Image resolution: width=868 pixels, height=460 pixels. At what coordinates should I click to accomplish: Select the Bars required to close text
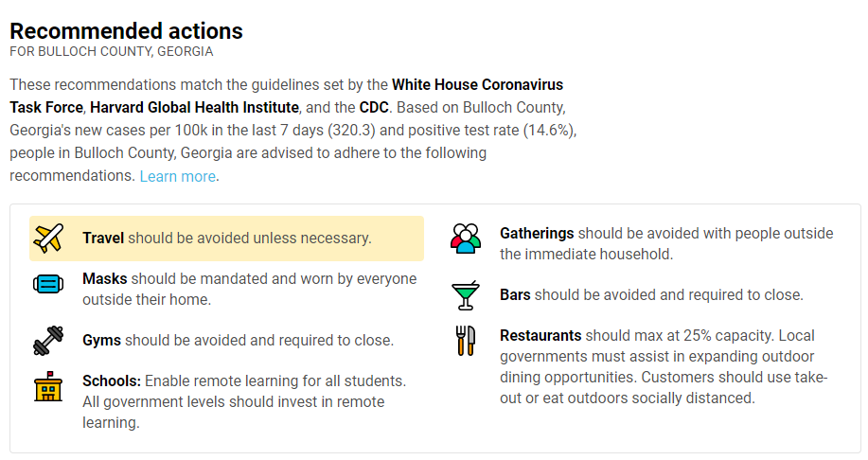pyautogui.click(x=651, y=294)
